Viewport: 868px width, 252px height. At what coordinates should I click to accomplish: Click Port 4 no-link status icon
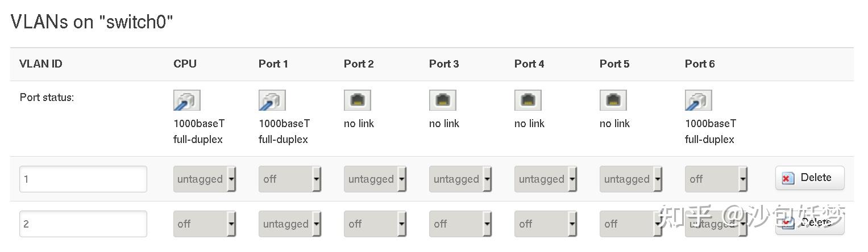tap(528, 100)
